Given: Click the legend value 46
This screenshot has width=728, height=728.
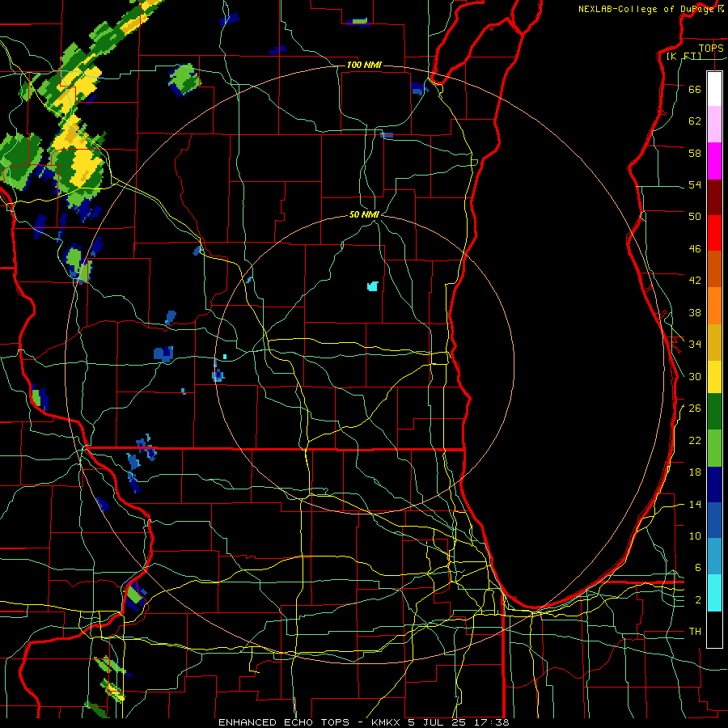Looking at the screenshot, I should coord(695,248).
